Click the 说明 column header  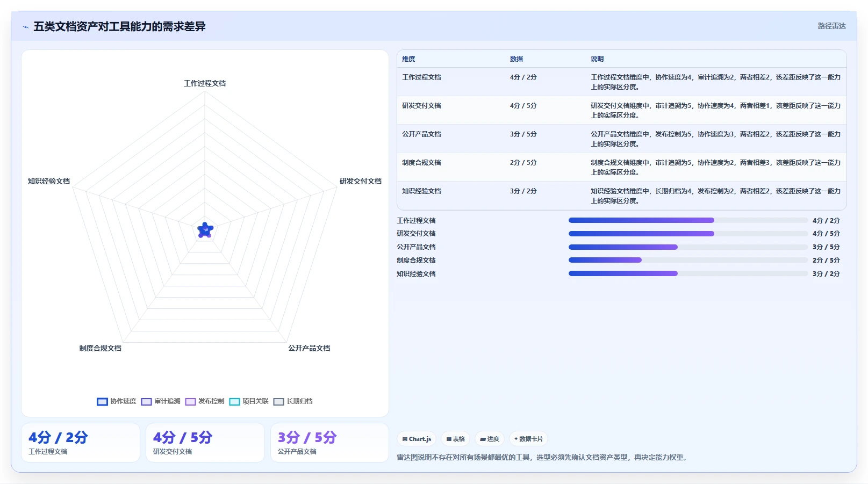click(x=597, y=59)
